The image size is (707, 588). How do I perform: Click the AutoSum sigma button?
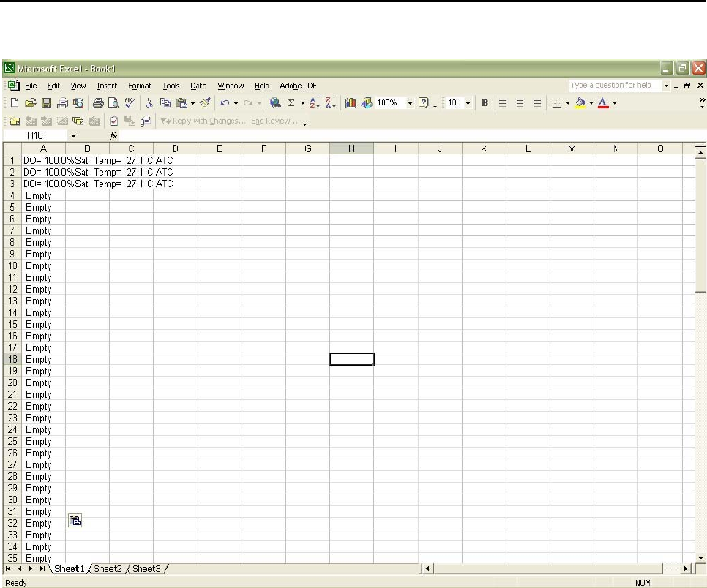pos(291,103)
